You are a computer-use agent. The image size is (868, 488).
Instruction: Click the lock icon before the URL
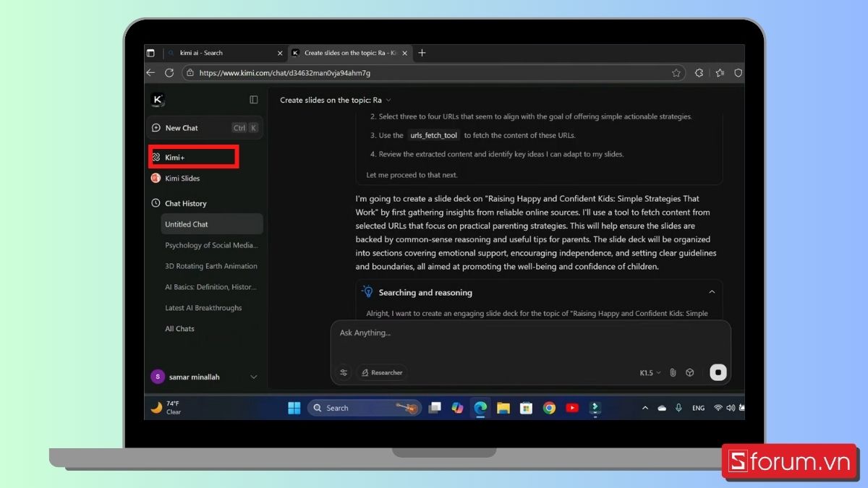pyautogui.click(x=190, y=73)
